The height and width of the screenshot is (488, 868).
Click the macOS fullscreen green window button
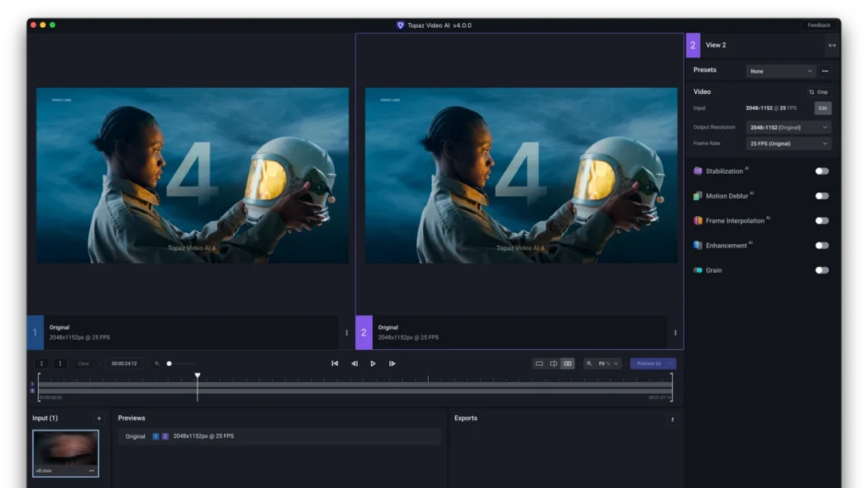click(x=53, y=25)
